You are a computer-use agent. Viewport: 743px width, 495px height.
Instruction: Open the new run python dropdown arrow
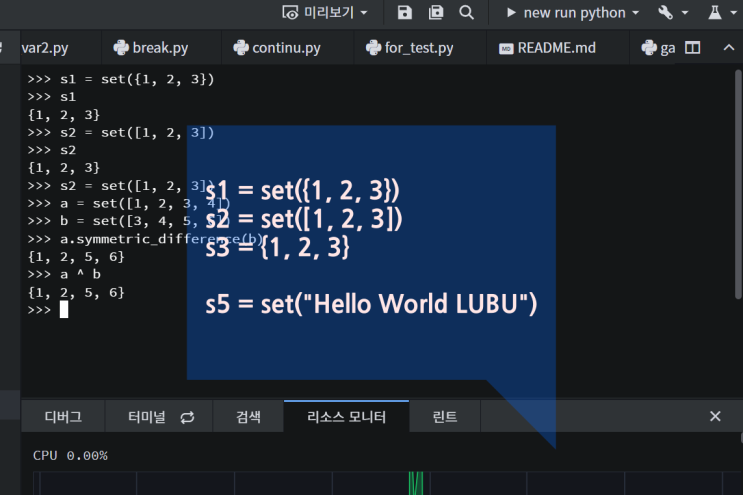(x=634, y=12)
